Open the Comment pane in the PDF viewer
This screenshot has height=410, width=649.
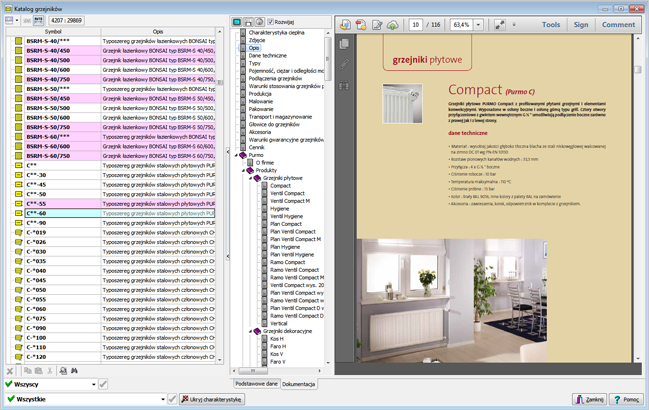click(x=618, y=25)
